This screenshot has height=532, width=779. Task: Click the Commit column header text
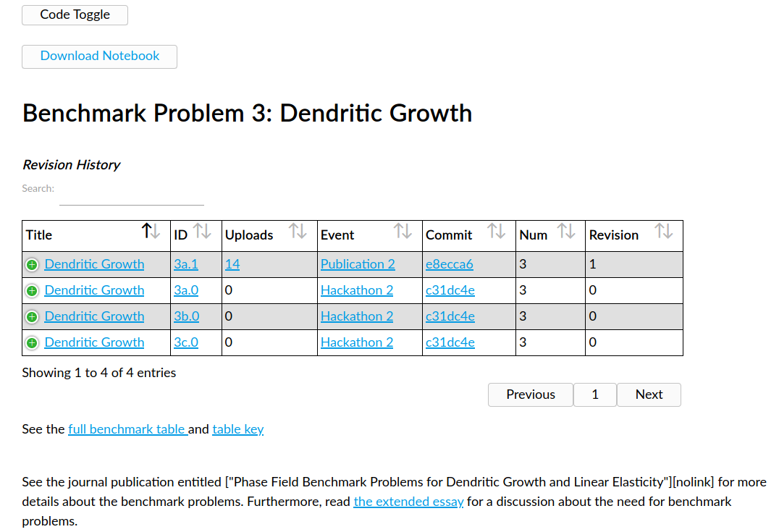tap(449, 235)
